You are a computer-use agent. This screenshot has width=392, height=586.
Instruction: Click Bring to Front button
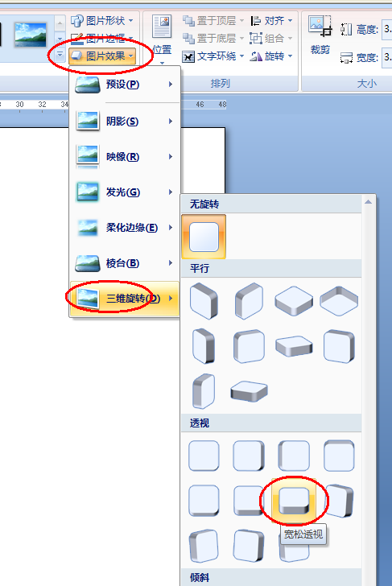click(213, 21)
